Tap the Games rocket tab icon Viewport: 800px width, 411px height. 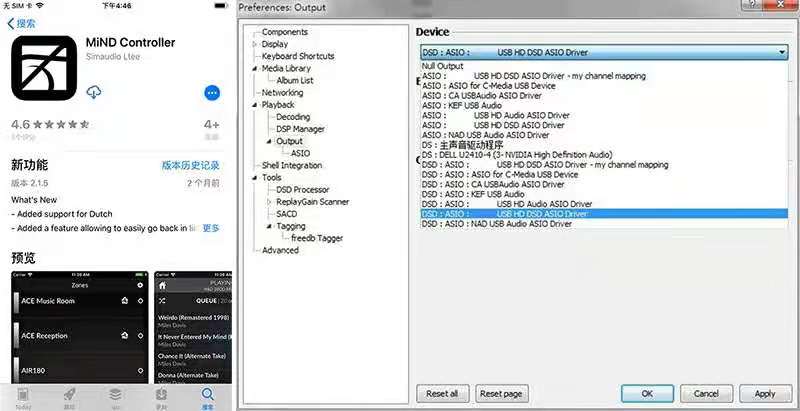pos(69,394)
